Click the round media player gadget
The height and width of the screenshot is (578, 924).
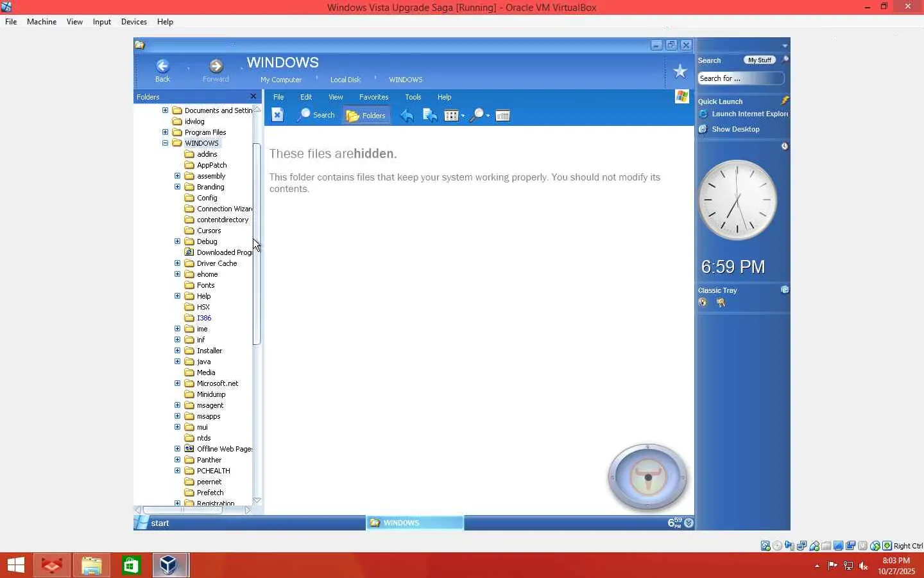[647, 477]
